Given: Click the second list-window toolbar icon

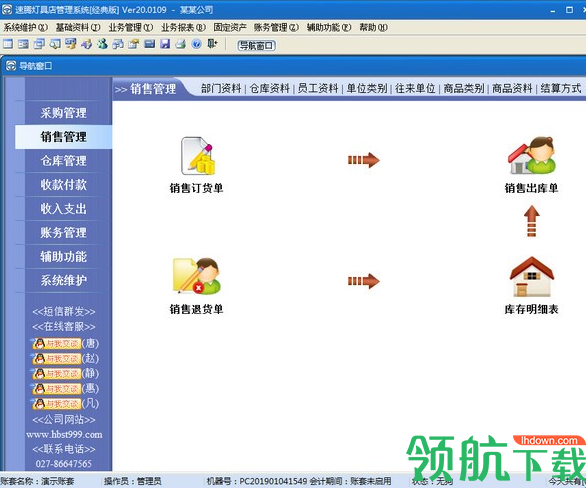Looking at the screenshot, I should tap(24, 44).
